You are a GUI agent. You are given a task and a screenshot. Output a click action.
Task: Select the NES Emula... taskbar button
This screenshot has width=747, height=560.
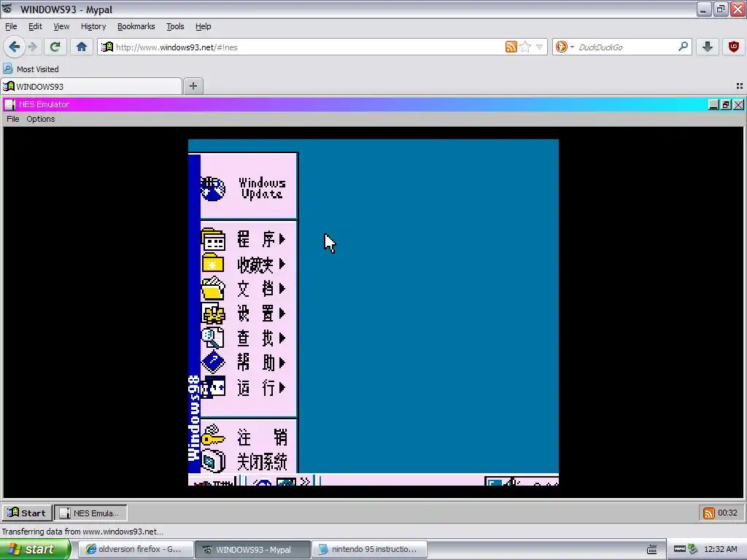pyautogui.click(x=90, y=513)
